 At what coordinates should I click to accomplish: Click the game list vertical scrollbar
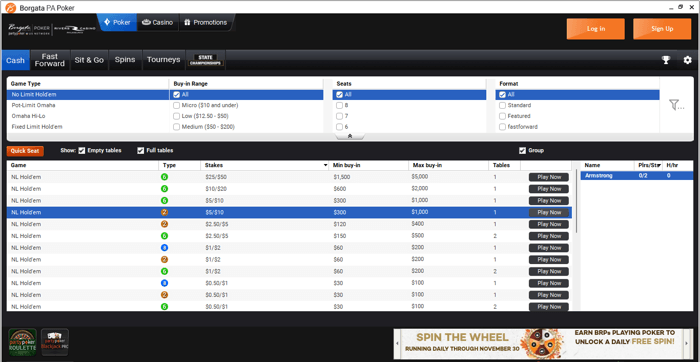click(x=576, y=201)
